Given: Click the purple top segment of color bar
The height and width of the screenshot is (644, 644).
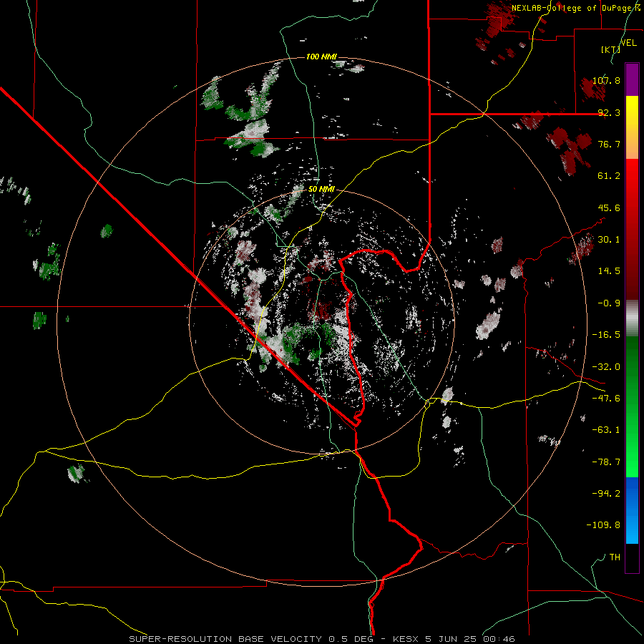Looking at the screenshot, I should (632, 79).
